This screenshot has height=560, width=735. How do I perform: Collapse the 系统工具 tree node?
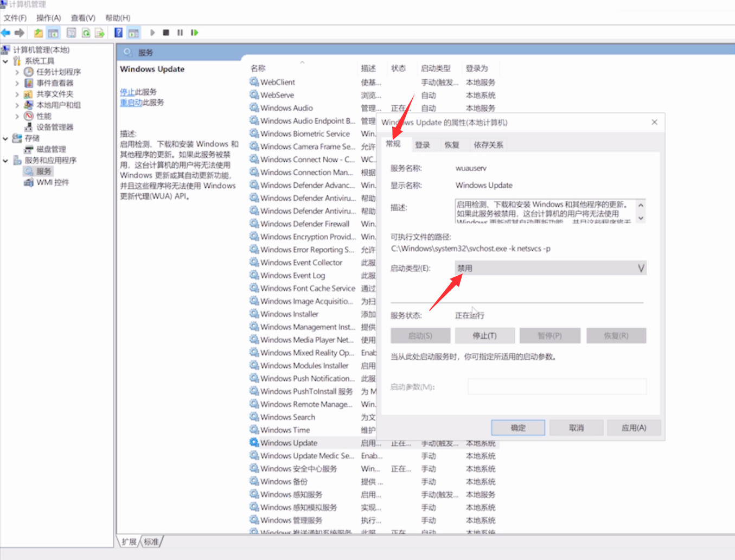(5, 61)
